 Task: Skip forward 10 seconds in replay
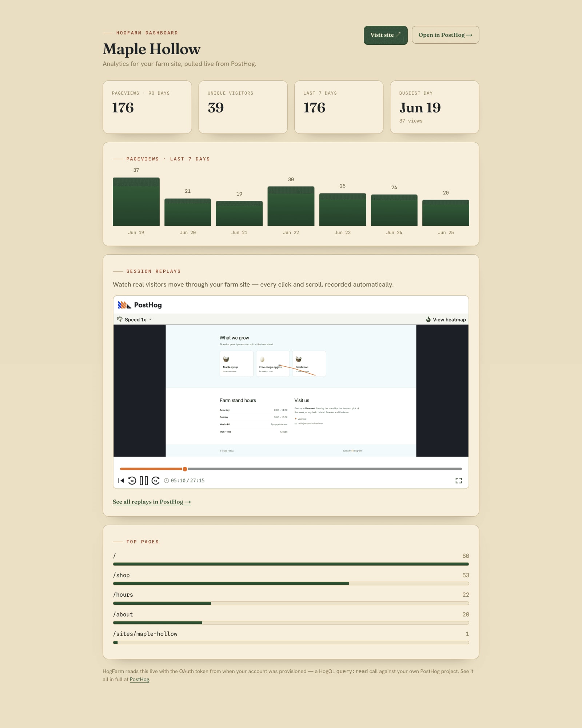[x=156, y=481]
